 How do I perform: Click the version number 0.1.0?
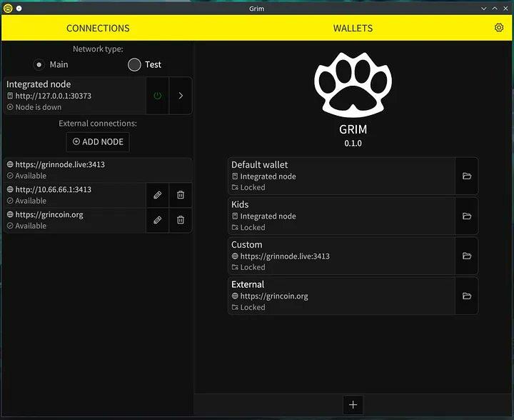(353, 144)
